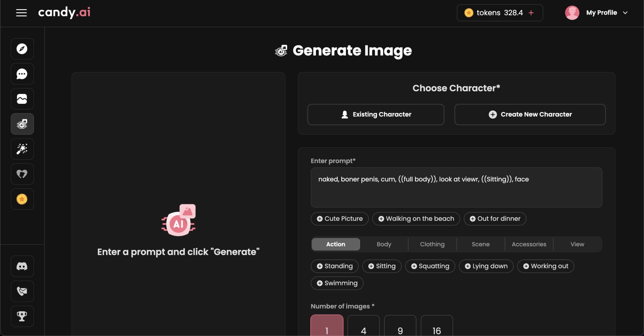Click the gold star premium sidebar icon
Viewport: 644px width, 336px height.
(22, 199)
